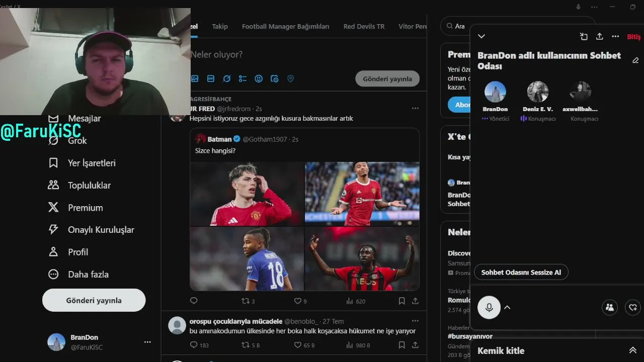This screenshot has height=362, width=644.
Task: Click the Grok enhance icon in composer
Action: pyautogui.click(x=227, y=78)
